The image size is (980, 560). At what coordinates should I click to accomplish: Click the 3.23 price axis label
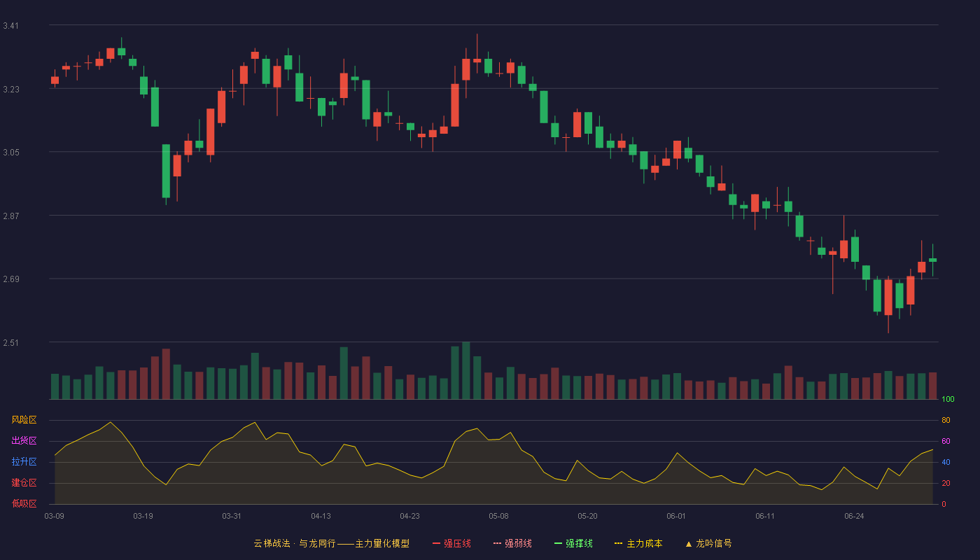[10, 90]
